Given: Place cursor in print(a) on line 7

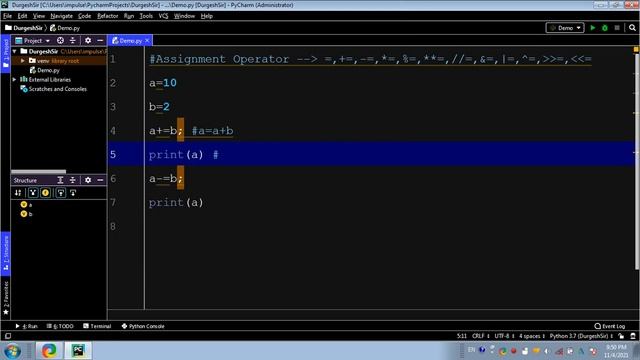Looking at the screenshot, I should coord(176,202).
